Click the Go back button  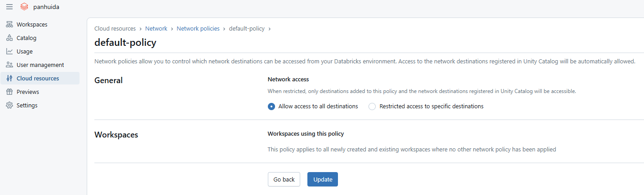pyautogui.click(x=284, y=179)
